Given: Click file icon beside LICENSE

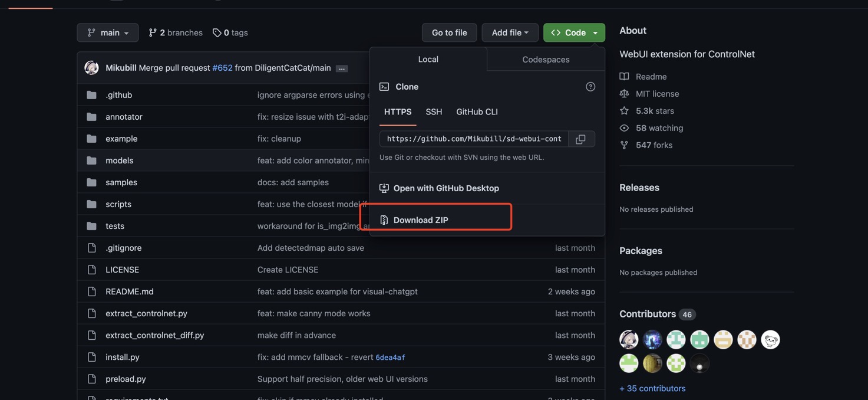Looking at the screenshot, I should coord(91,270).
